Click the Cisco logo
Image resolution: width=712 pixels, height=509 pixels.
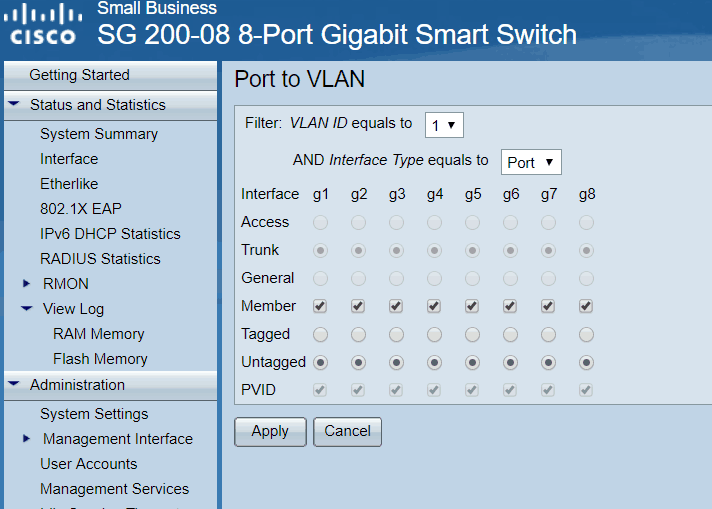[x=45, y=24]
